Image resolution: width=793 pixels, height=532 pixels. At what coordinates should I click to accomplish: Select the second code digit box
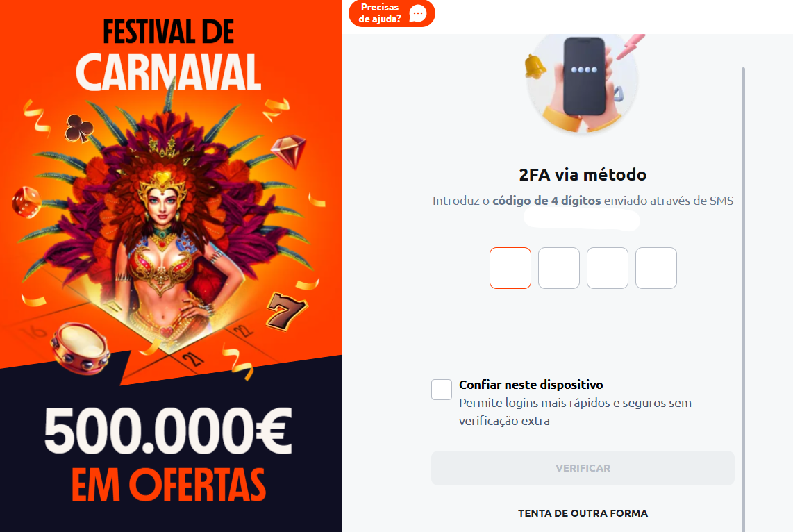click(x=559, y=268)
